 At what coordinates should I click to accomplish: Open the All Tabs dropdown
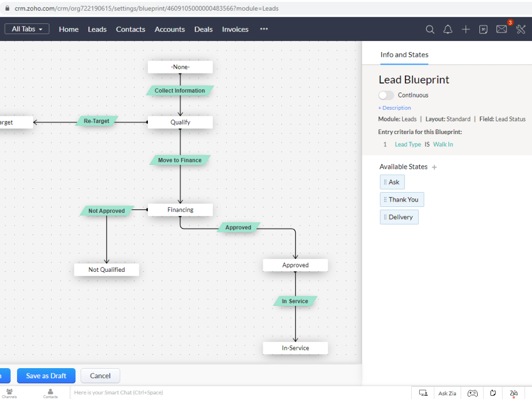click(27, 29)
